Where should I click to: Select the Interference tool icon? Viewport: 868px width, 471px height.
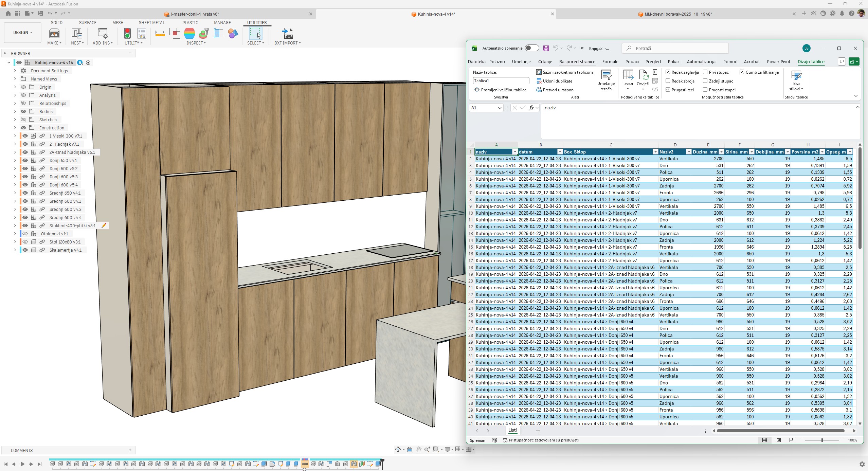(175, 33)
